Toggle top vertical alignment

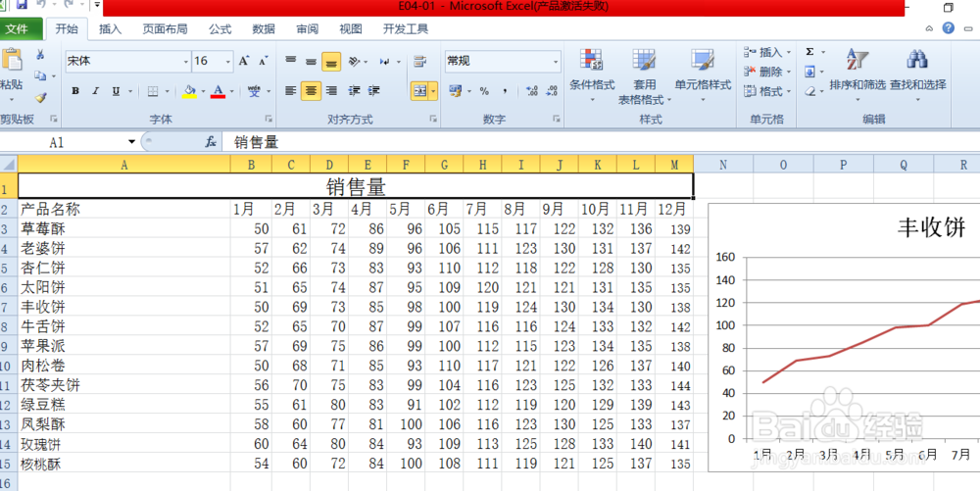(291, 61)
